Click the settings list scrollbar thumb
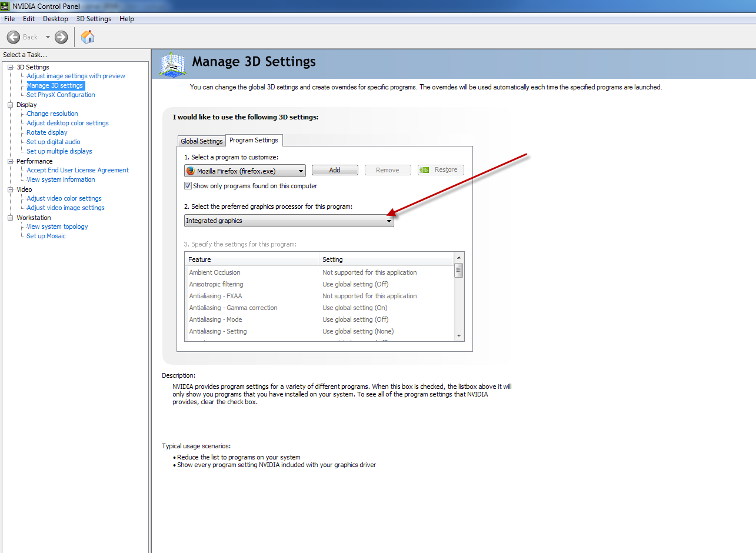756x553 pixels. click(459, 270)
